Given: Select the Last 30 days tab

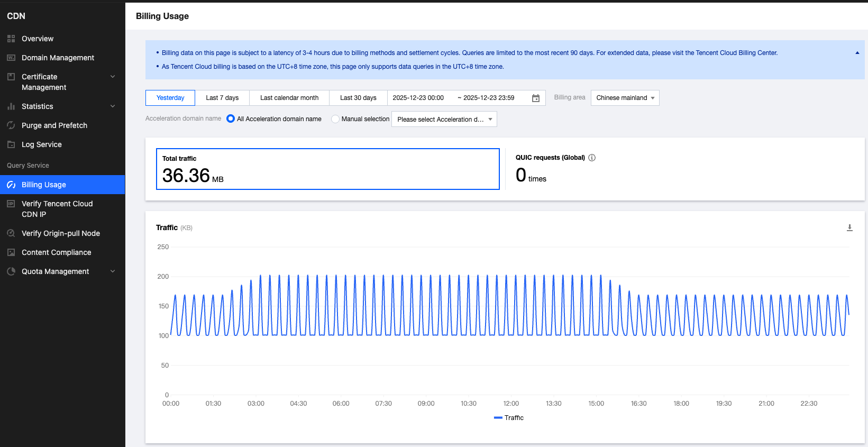Looking at the screenshot, I should tap(358, 98).
